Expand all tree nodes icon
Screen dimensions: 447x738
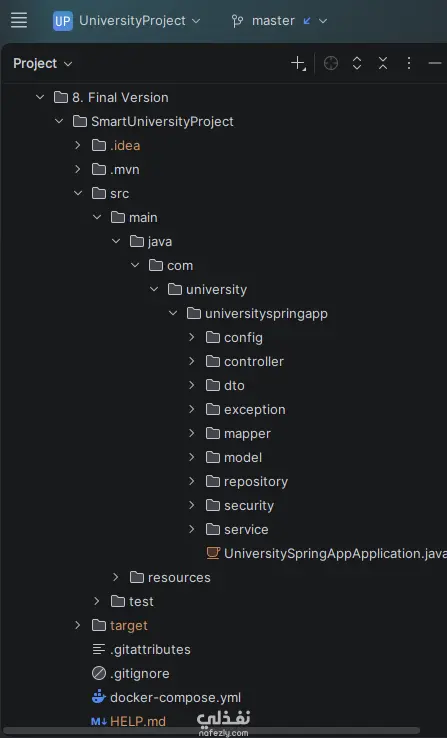tap(357, 63)
